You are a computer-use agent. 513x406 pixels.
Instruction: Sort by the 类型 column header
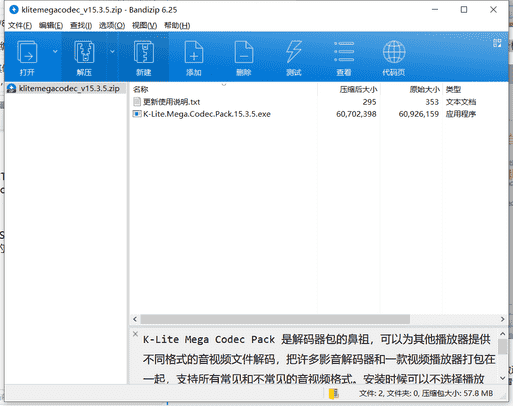point(453,89)
